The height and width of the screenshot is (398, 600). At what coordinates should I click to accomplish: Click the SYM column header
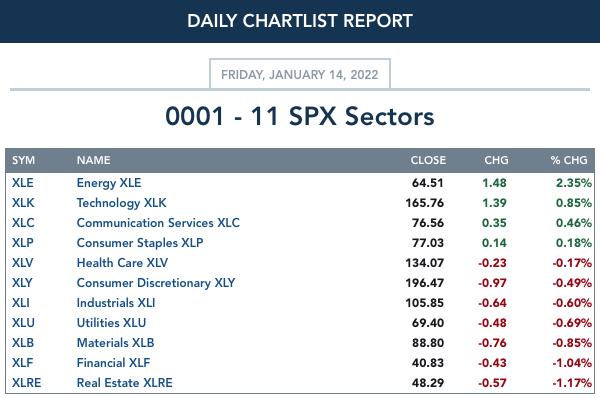click(x=23, y=160)
